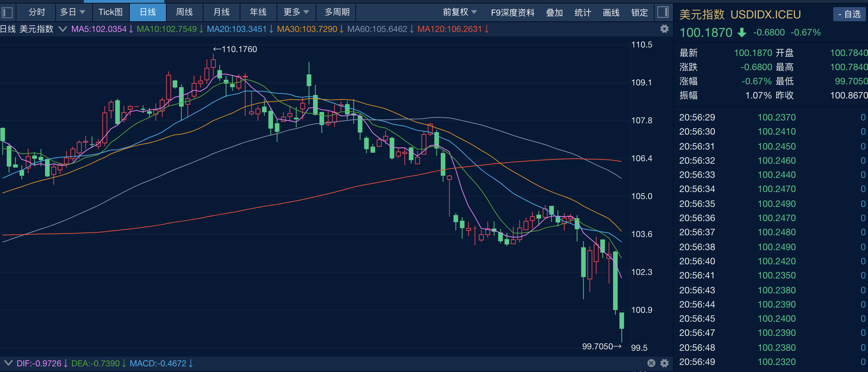Screen dimensions: 868x372
Task: Toggle the left sidebar panel icon
Action: (7, 12)
